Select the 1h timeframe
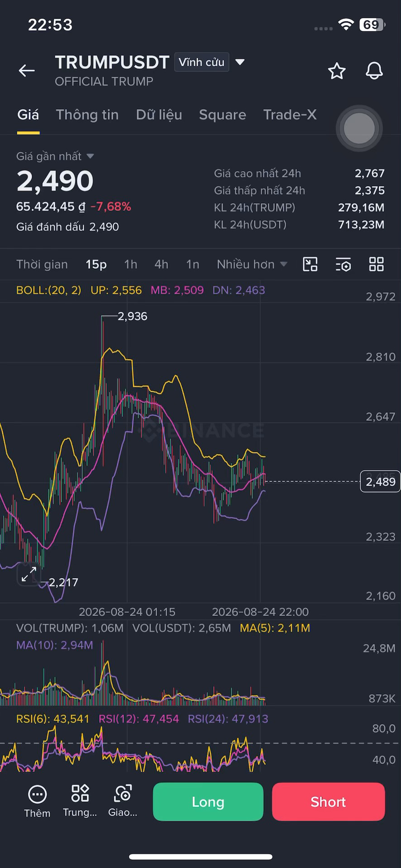This screenshot has height=868, width=401. pos(130,264)
